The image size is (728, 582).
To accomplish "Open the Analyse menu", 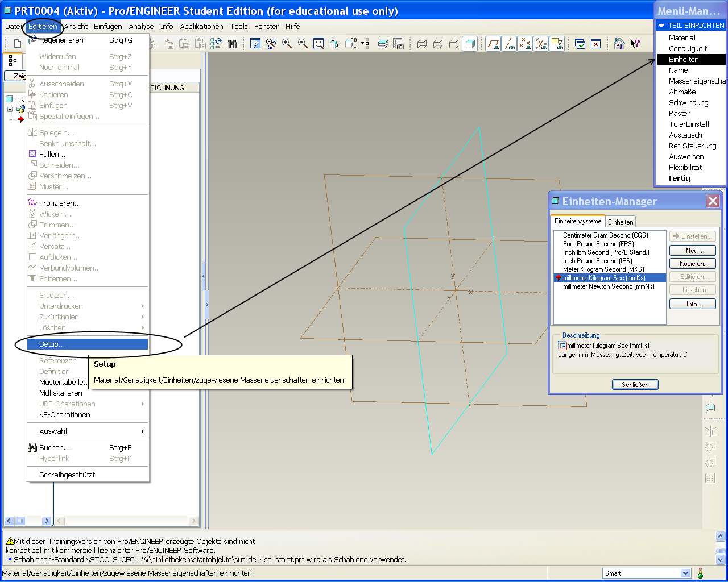I will 141,26.
